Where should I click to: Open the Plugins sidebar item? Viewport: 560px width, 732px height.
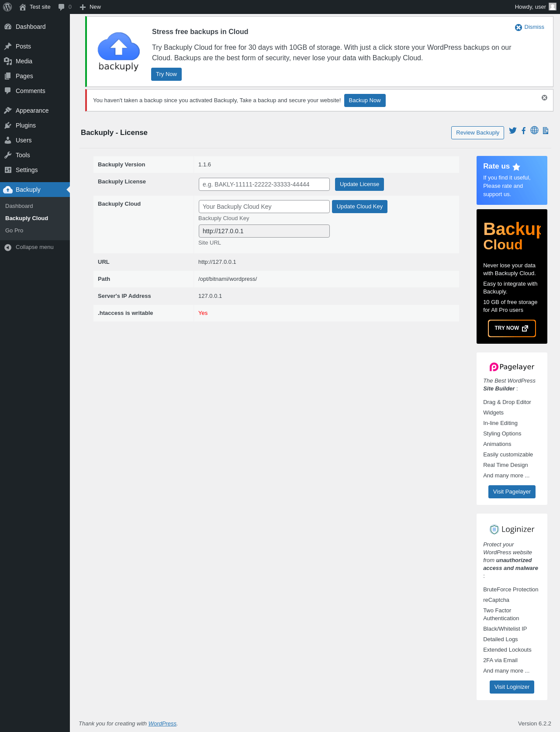35,125
